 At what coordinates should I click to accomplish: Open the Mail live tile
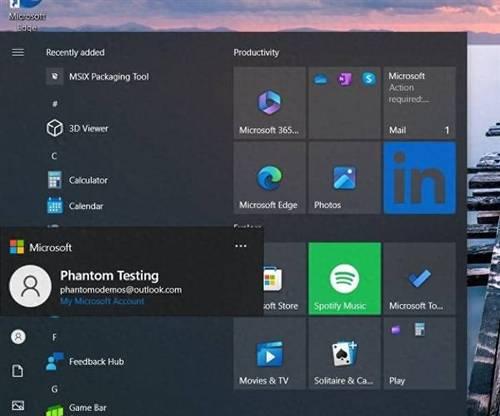tap(420, 103)
